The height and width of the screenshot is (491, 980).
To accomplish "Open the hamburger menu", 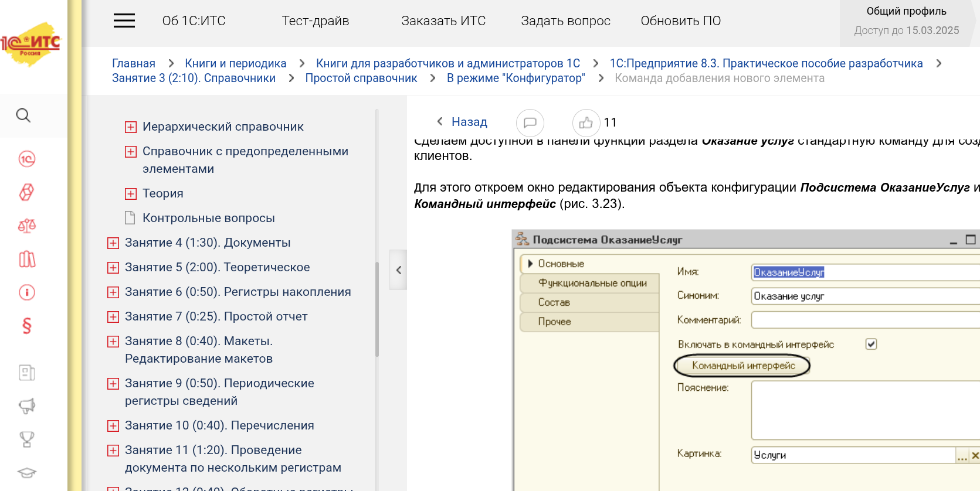I will [x=124, y=21].
